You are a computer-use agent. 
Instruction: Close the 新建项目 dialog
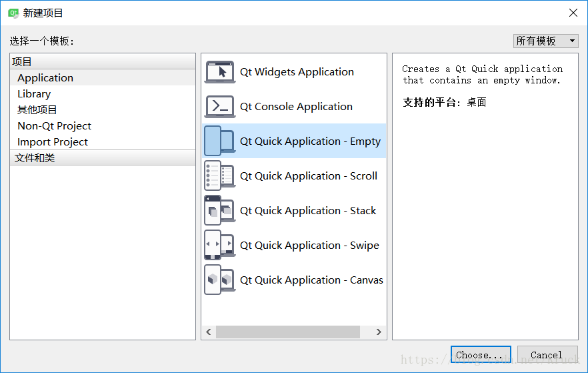point(573,13)
